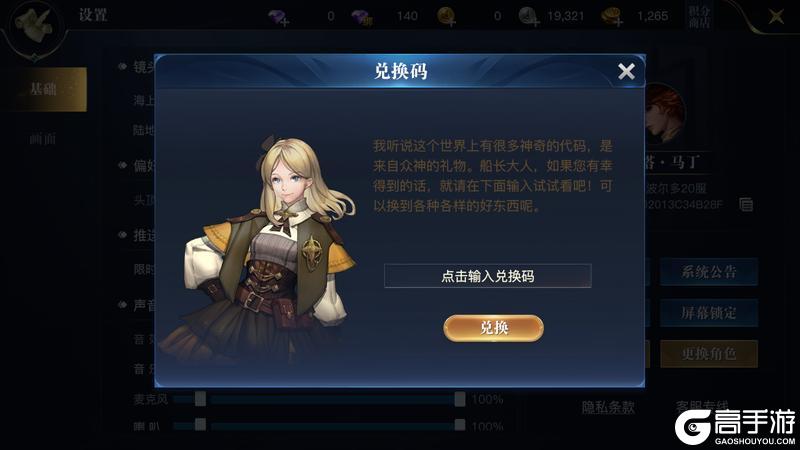This screenshot has height=450, width=800.
Task: Open the 隐私条款 link
Action: coord(608,407)
